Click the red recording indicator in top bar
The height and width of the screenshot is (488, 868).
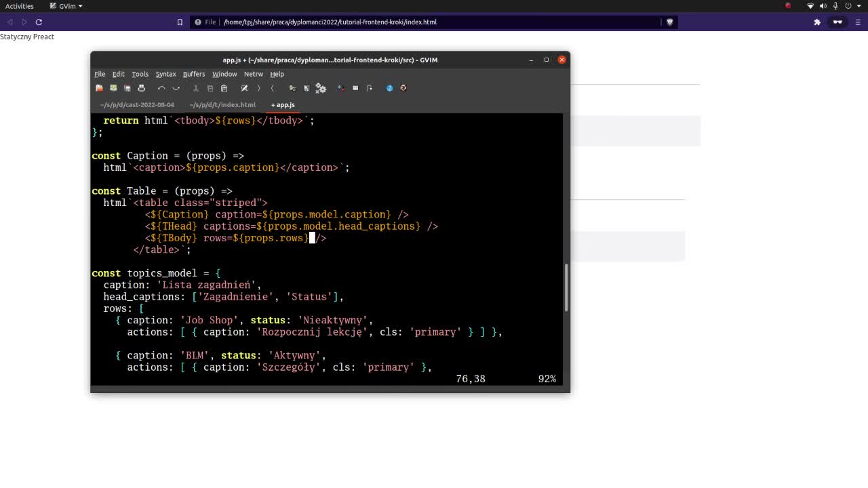(x=788, y=6)
